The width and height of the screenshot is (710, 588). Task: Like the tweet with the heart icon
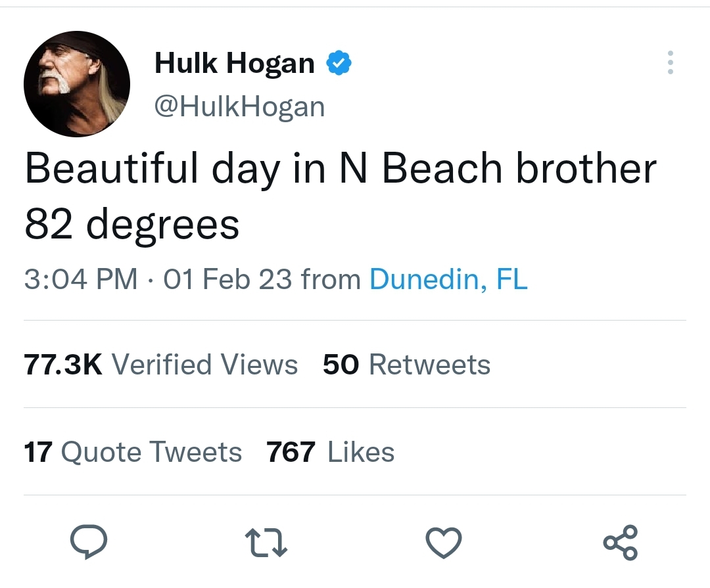point(444,542)
